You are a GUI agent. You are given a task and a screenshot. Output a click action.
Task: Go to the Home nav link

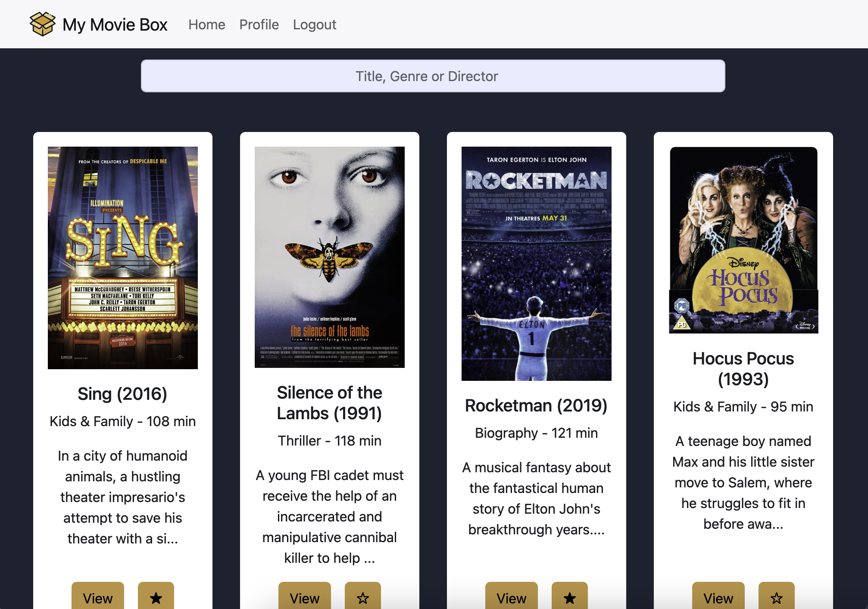[x=206, y=25]
